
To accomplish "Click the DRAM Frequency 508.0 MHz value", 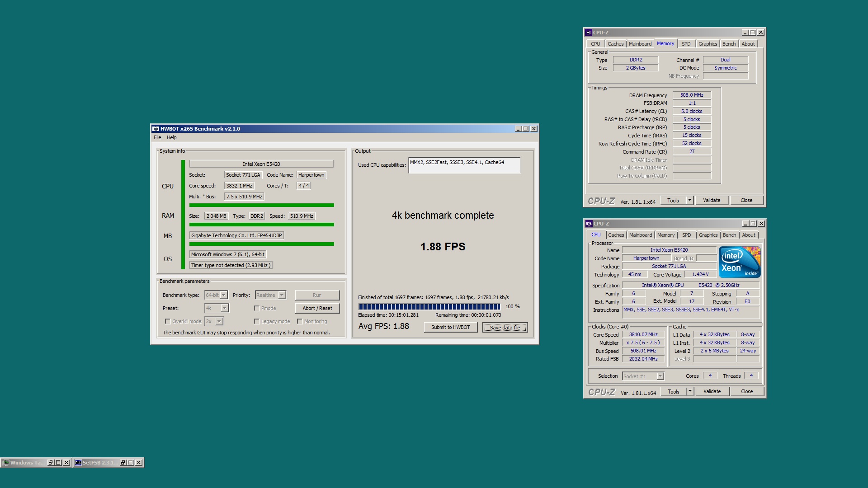I will pyautogui.click(x=692, y=95).
